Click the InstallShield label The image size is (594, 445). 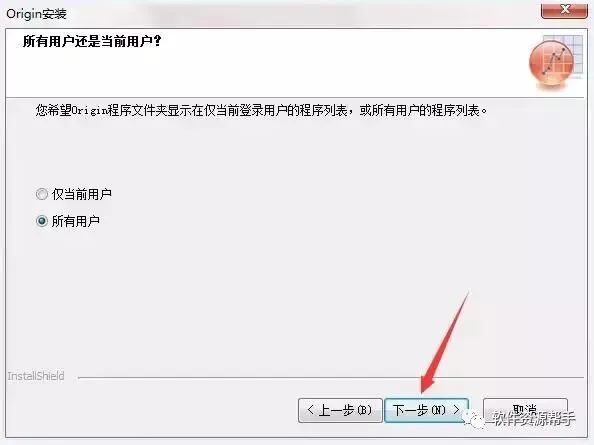coord(36,376)
